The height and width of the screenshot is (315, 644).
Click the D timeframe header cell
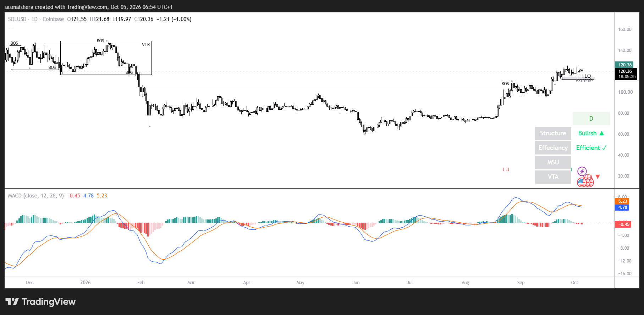pos(591,119)
